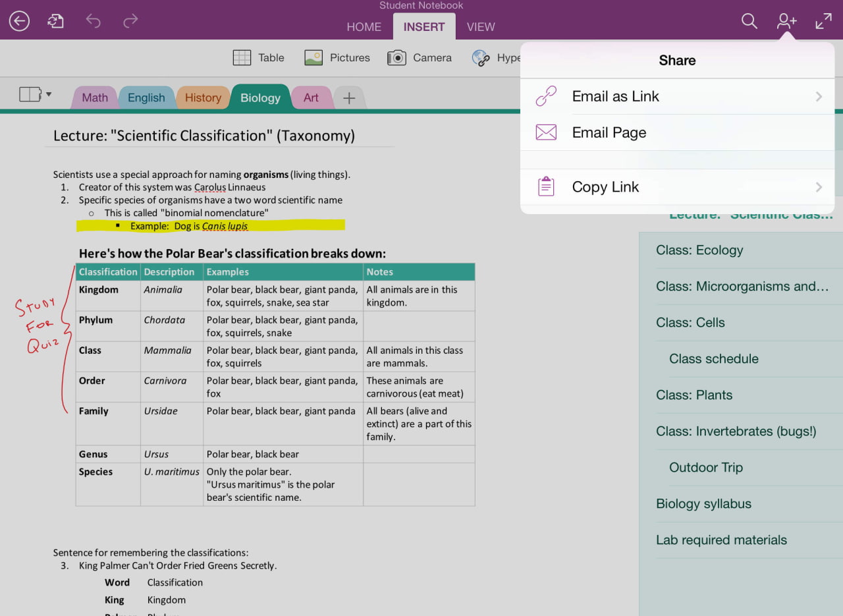Redo the last action
Viewport: 843px width, 616px height.
(130, 21)
